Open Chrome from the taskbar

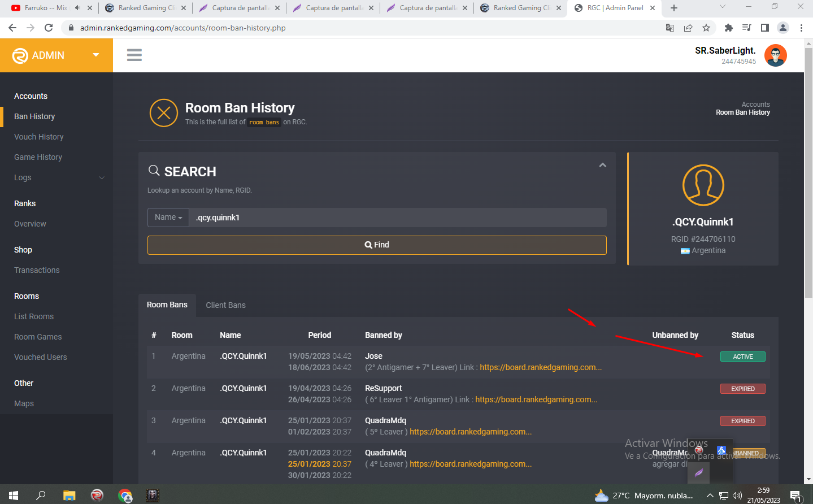pyautogui.click(x=125, y=496)
